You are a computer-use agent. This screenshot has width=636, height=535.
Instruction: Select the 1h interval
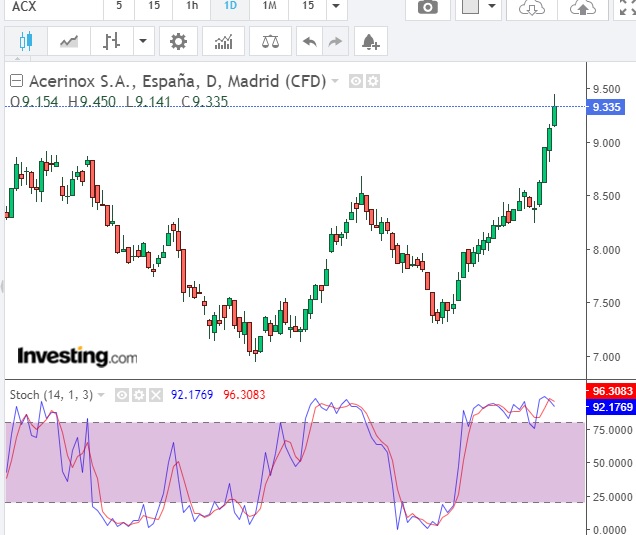[x=192, y=6]
